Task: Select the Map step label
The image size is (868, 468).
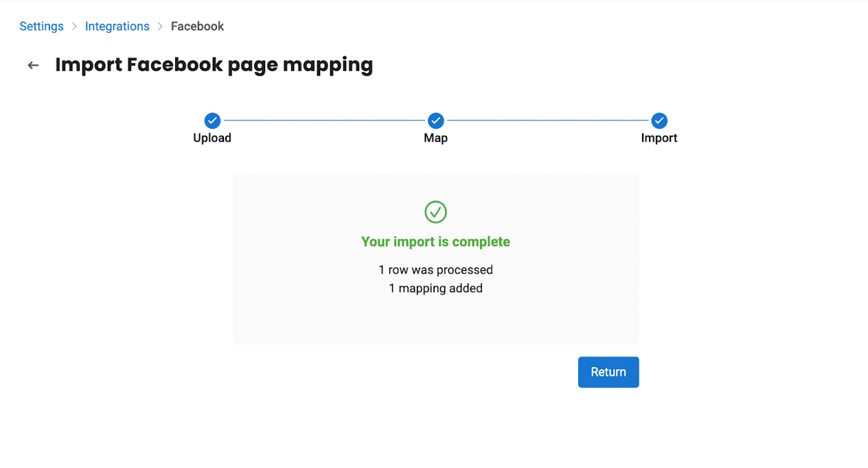Action: coord(435,137)
